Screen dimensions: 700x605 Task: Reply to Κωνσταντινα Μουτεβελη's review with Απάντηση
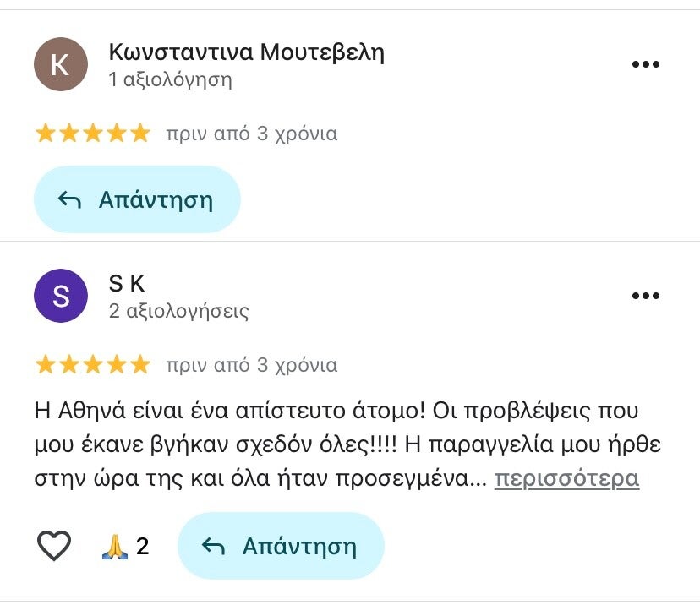tap(137, 200)
